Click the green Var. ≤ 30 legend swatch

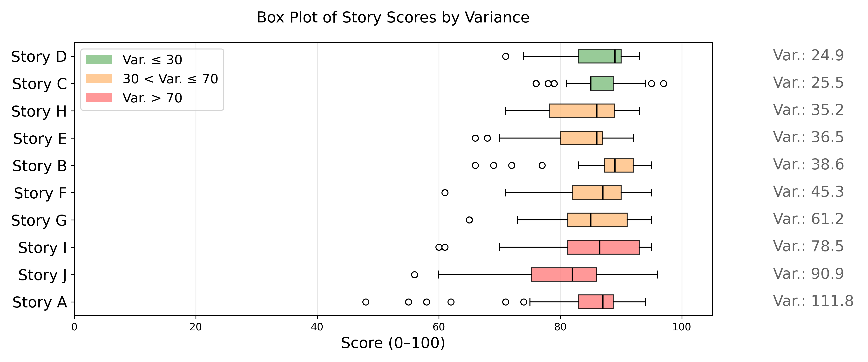[99, 60]
